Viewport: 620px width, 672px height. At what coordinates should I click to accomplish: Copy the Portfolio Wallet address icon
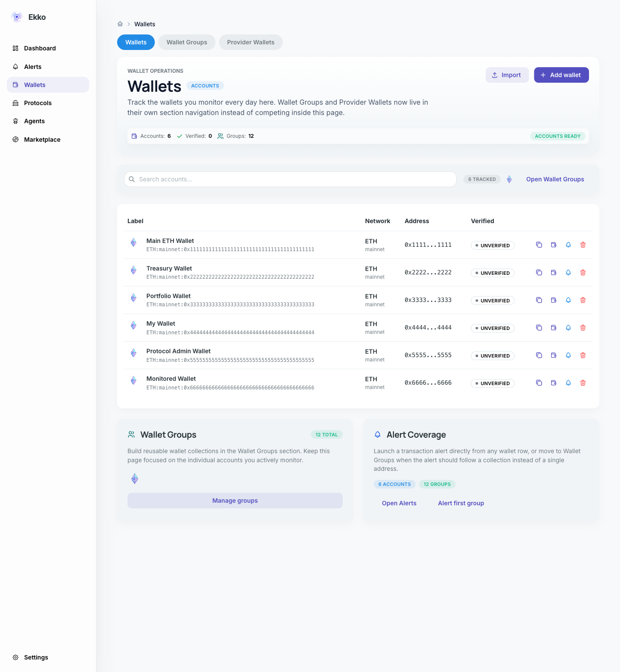click(x=539, y=300)
